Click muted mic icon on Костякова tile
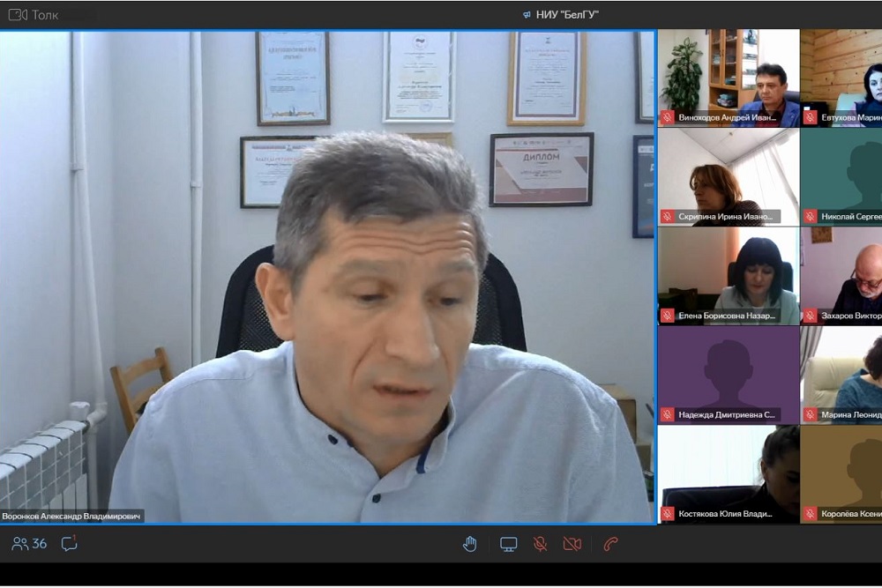Viewport: 882px width, 588px height. coord(668,513)
